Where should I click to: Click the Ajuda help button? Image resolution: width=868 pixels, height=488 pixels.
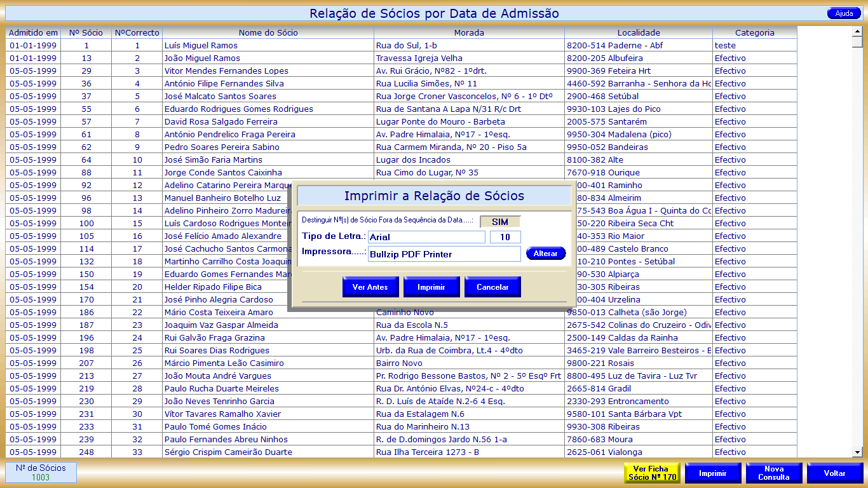[844, 13]
